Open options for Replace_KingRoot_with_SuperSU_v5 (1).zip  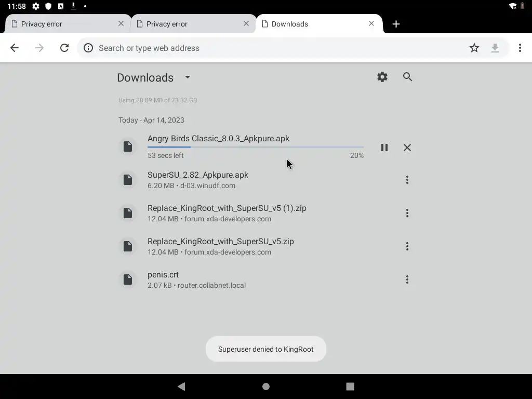tap(407, 213)
